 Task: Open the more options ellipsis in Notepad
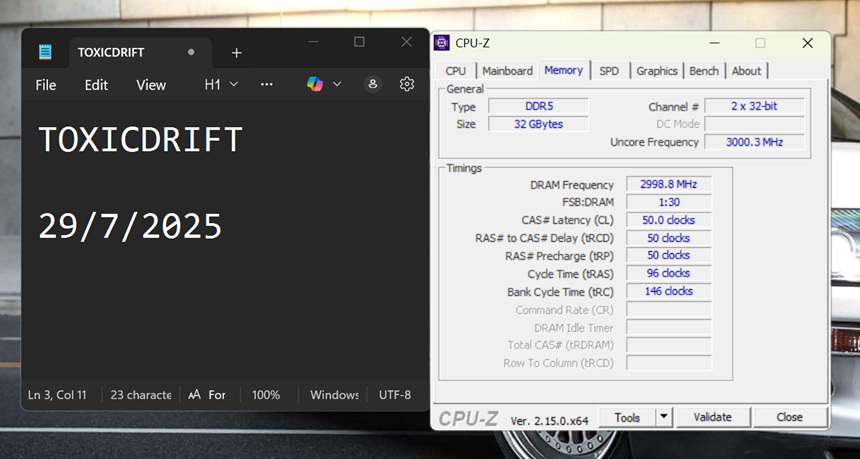tap(267, 84)
